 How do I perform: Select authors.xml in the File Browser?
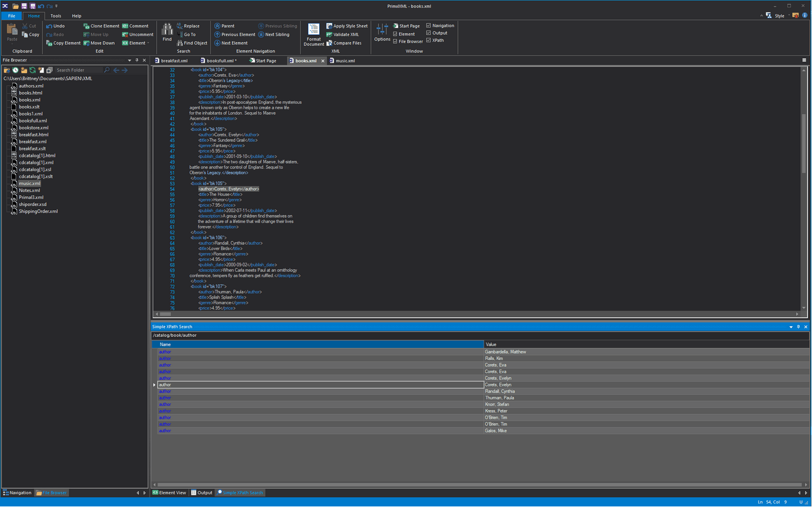[x=31, y=86]
